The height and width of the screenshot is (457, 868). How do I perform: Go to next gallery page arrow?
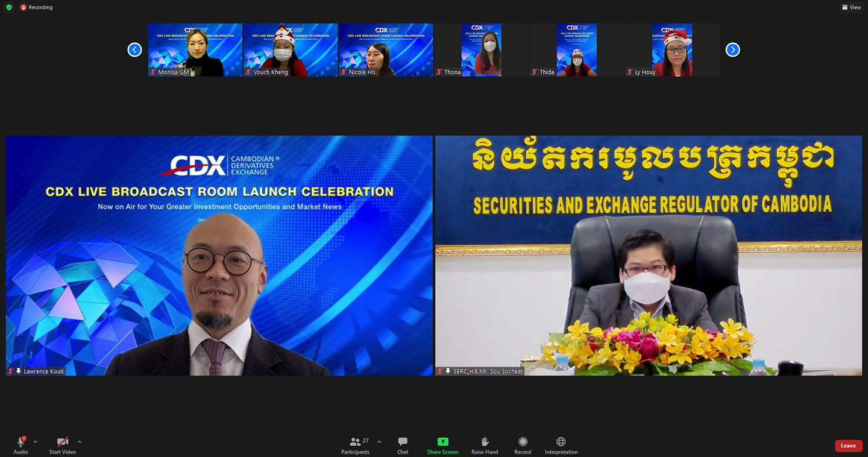coord(732,50)
